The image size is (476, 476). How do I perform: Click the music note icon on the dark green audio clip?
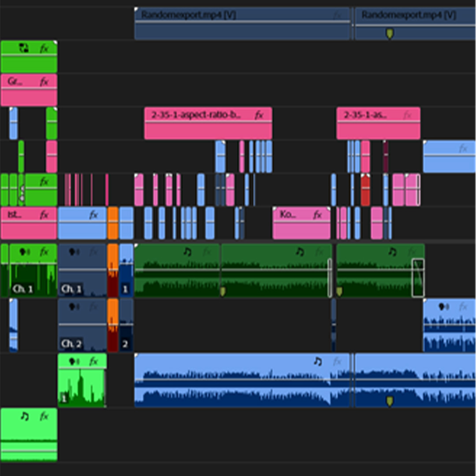(188, 251)
